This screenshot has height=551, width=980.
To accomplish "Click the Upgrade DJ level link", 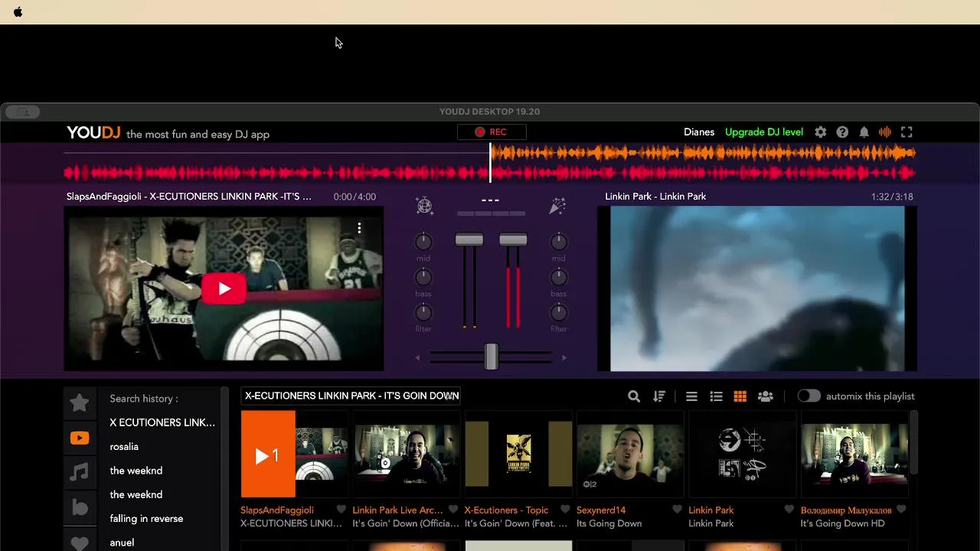I will (x=764, y=132).
